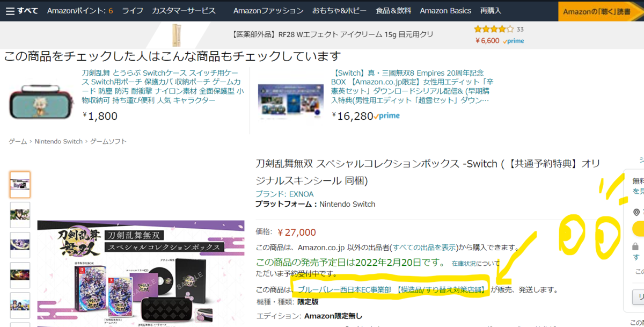Click the ¥16,280 prime price
Screen dimensions: 644x327
point(366,116)
